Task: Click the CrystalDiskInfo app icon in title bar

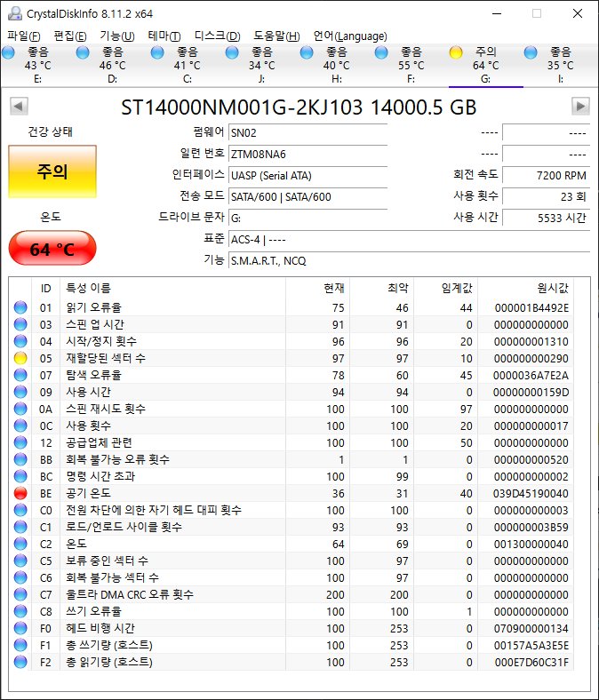Action: pos(15,14)
